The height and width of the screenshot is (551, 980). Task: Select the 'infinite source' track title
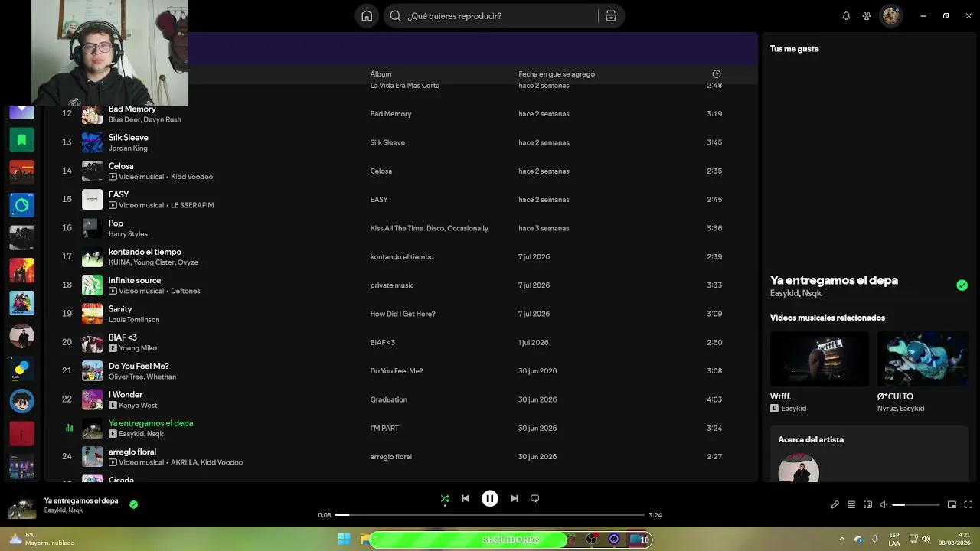point(135,280)
